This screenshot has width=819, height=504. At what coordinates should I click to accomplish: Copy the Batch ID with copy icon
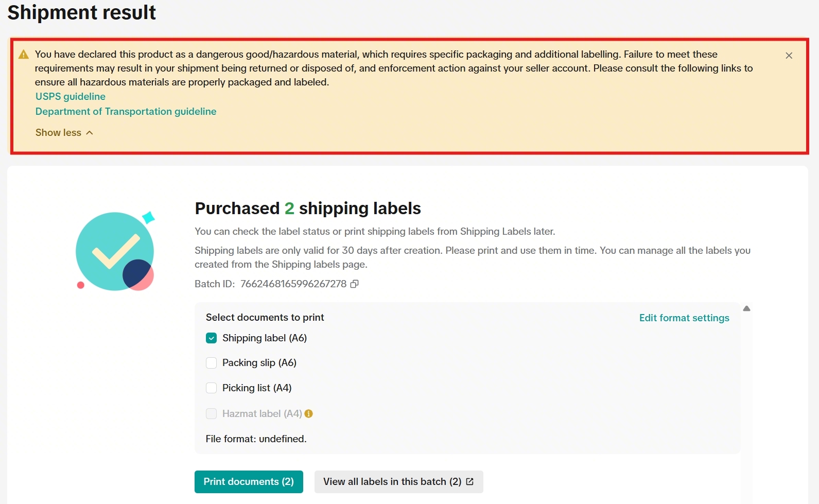354,284
